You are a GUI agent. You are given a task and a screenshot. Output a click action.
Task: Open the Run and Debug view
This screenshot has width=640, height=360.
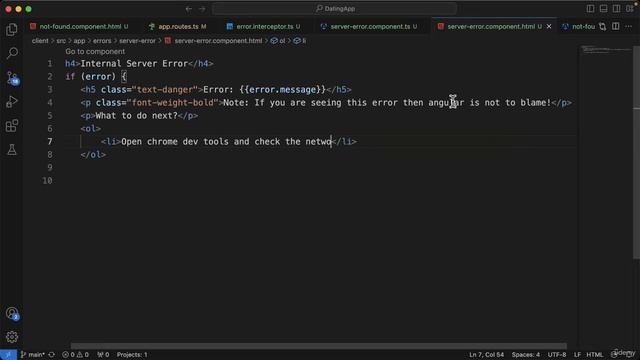pos(12,101)
